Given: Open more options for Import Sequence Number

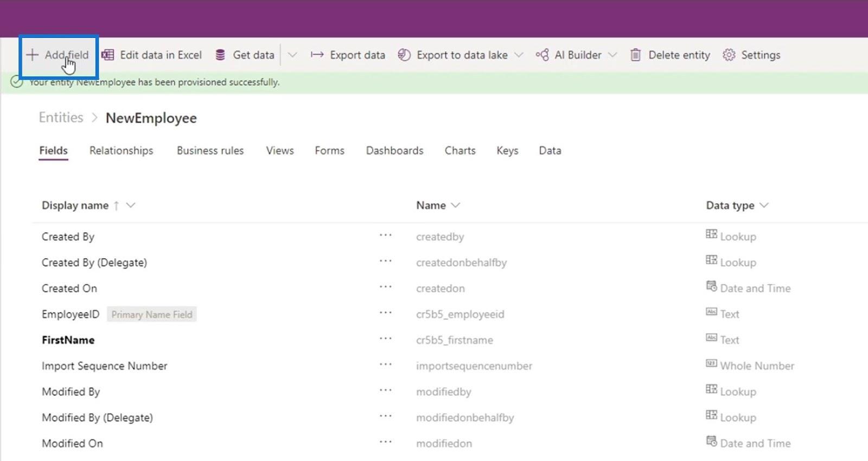Looking at the screenshot, I should click(x=385, y=364).
